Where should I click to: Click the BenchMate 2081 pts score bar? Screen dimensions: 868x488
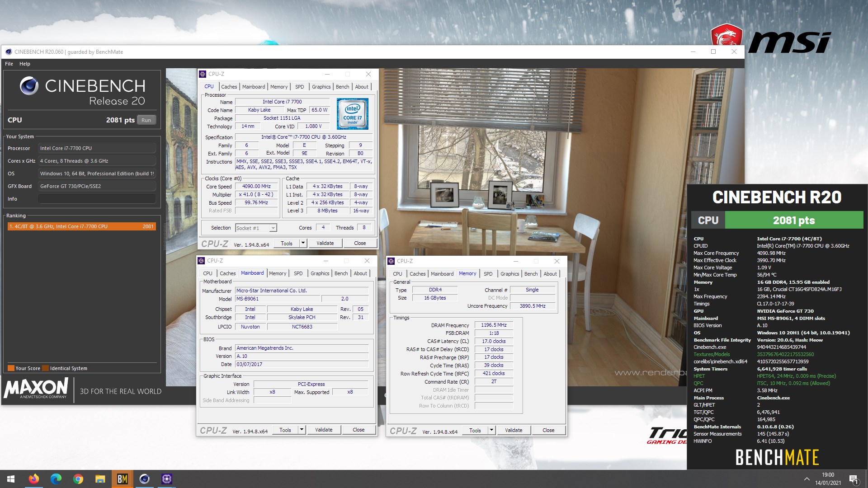(793, 221)
